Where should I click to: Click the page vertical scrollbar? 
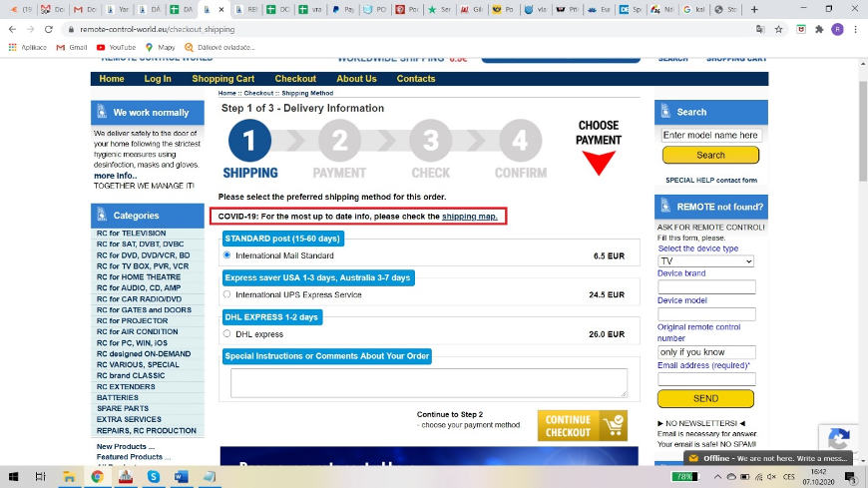tap(862, 132)
